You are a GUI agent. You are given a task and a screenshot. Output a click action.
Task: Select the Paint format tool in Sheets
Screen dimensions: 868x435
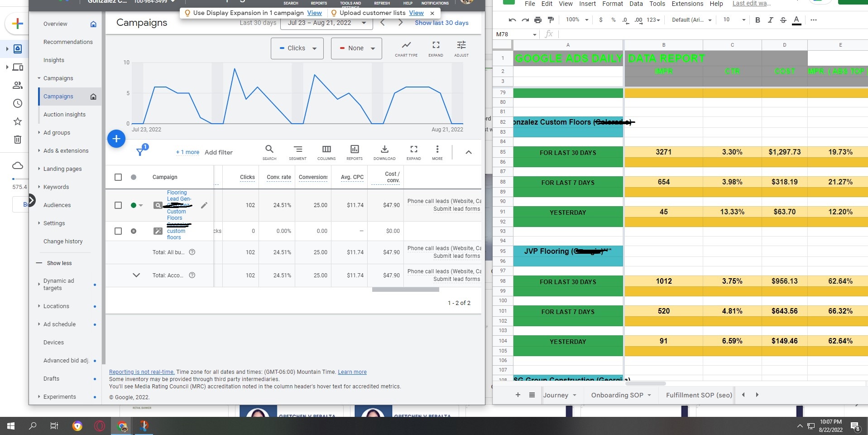551,20
